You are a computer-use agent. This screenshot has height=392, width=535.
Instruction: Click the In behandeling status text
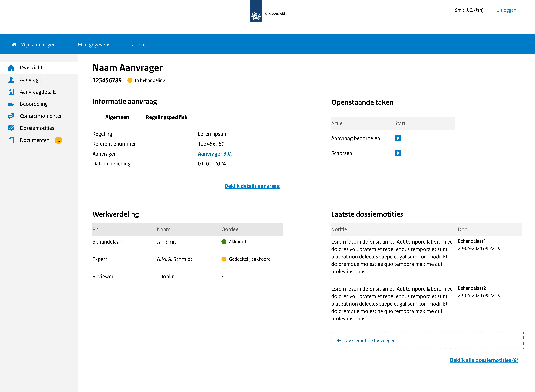(150, 80)
